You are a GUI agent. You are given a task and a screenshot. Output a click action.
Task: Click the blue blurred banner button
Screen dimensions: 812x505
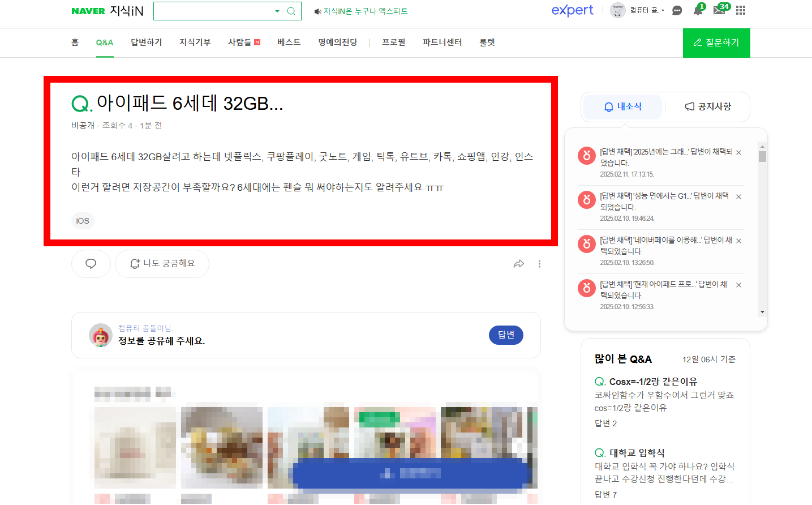click(x=411, y=473)
